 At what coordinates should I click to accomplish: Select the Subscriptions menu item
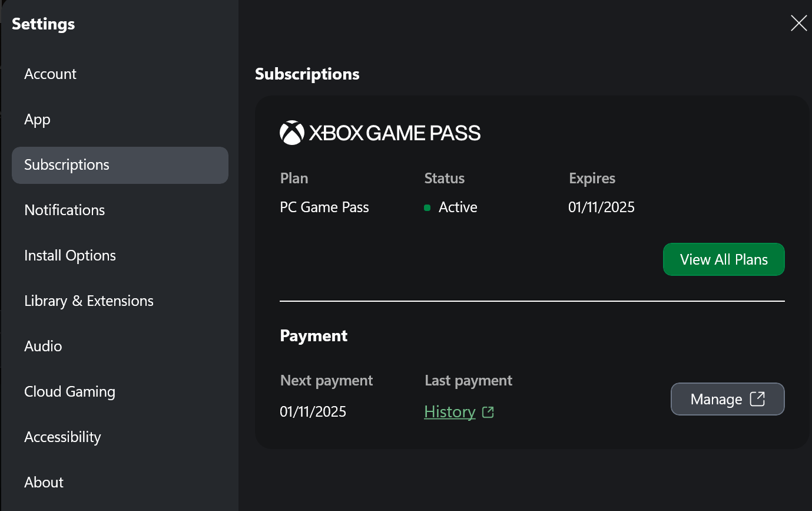pos(67,165)
